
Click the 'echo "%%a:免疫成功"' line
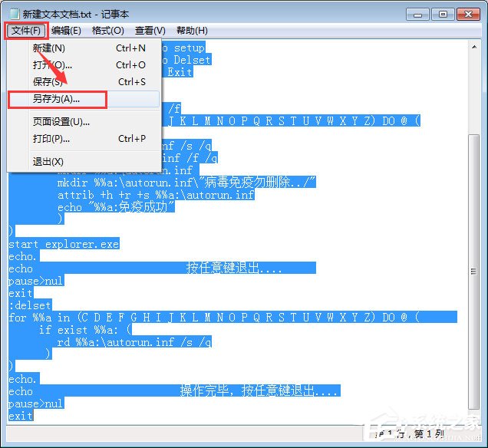(x=116, y=207)
